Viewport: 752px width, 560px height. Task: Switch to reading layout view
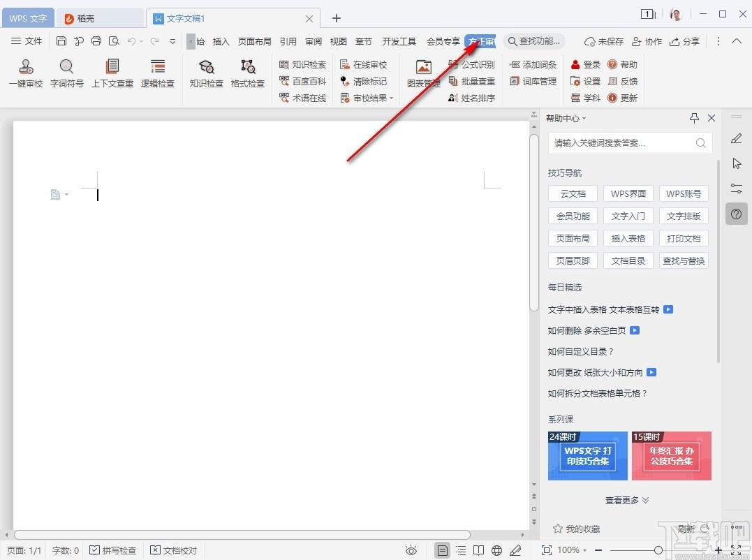[478, 550]
